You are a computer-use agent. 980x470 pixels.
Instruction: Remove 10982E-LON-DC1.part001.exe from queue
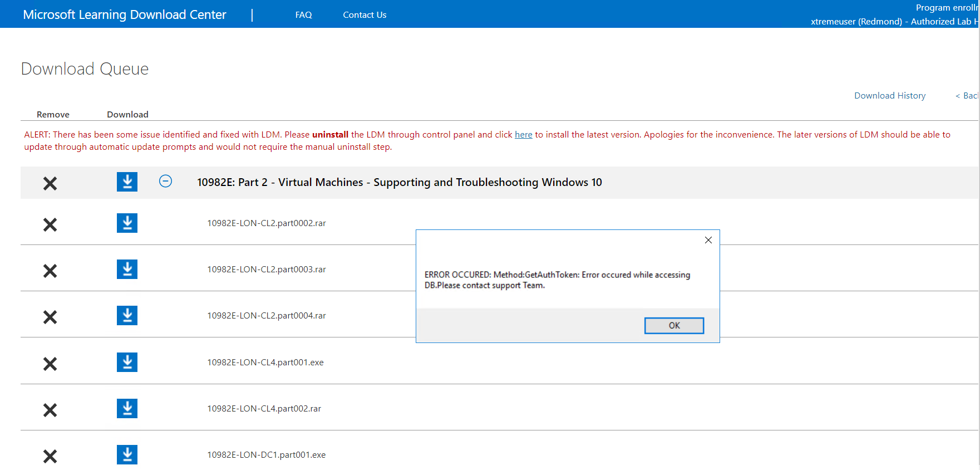(50, 457)
